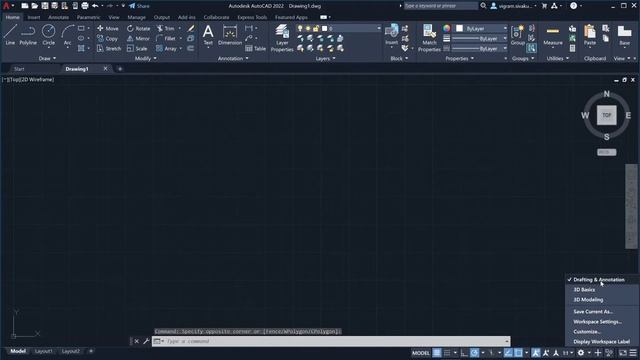The image size is (640, 360).
Task: Click the Scale tool
Action: (x=137, y=49)
